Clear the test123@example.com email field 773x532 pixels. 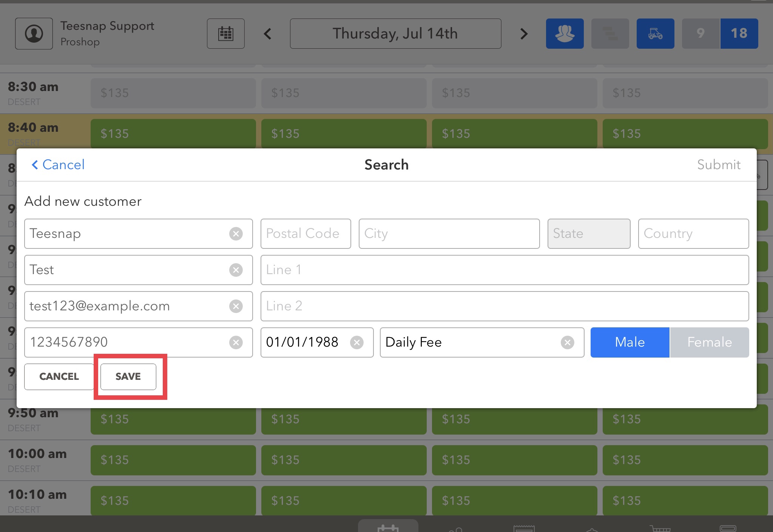click(x=236, y=306)
